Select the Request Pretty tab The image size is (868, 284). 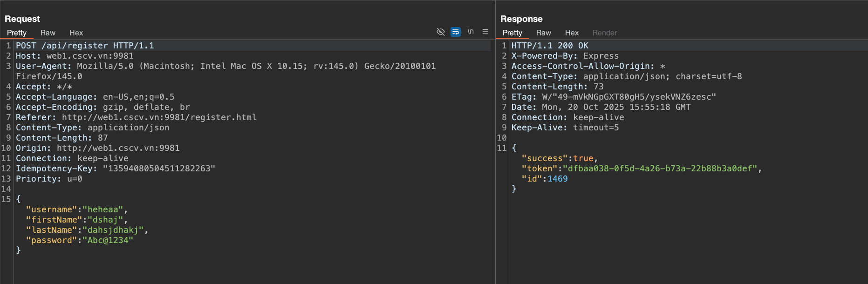click(17, 33)
